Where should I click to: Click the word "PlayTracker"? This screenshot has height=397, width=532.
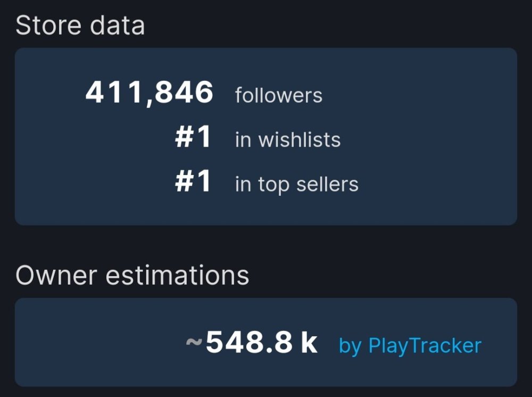click(425, 346)
